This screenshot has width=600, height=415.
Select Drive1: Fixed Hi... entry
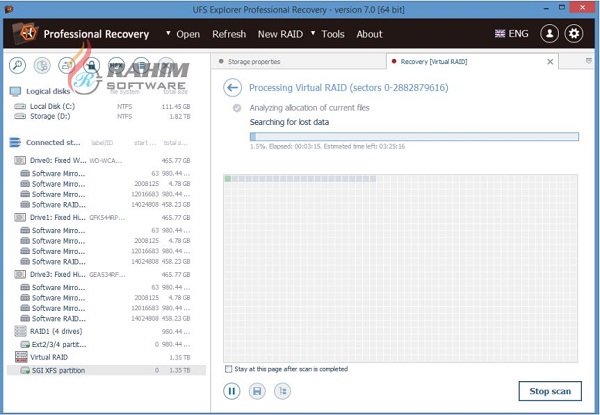(102, 217)
